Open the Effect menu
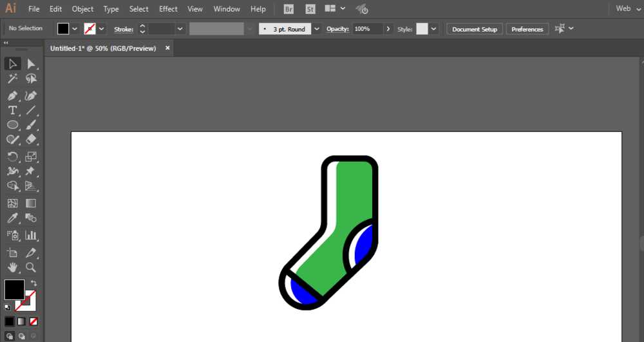The image size is (644, 342). [168, 9]
